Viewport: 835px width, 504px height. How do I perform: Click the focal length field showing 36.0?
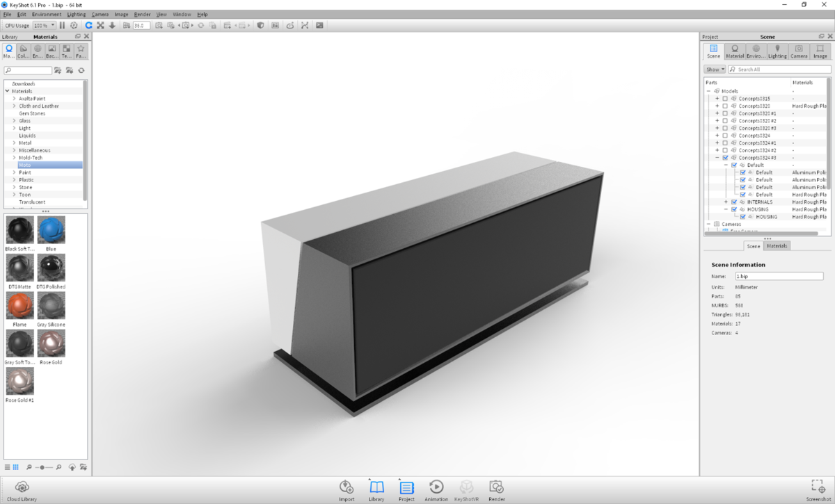pos(141,25)
